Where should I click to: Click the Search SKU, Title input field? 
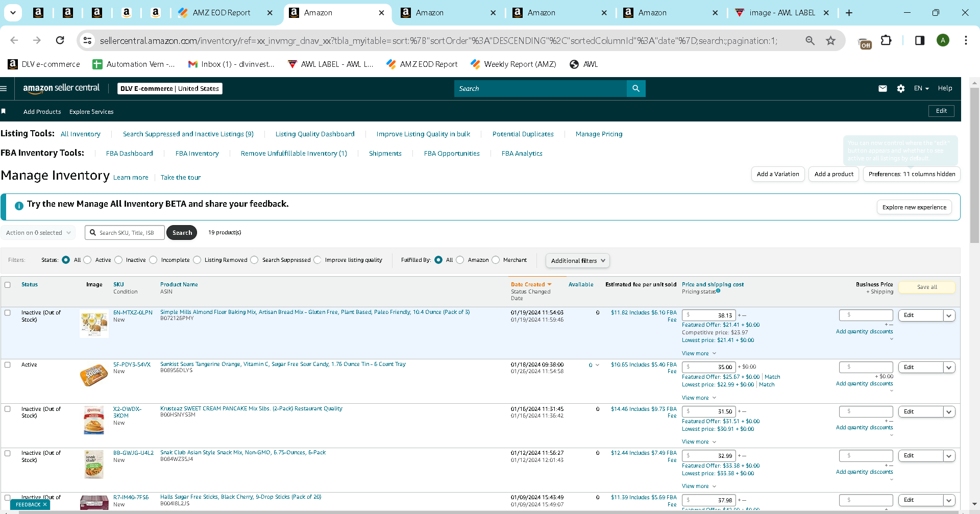tap(125, 233)
